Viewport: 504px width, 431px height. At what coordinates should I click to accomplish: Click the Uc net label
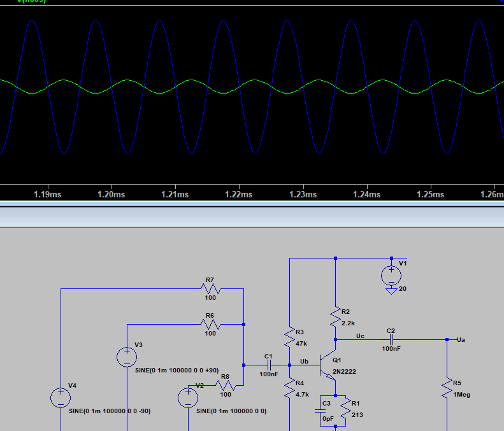pos(360,336)
